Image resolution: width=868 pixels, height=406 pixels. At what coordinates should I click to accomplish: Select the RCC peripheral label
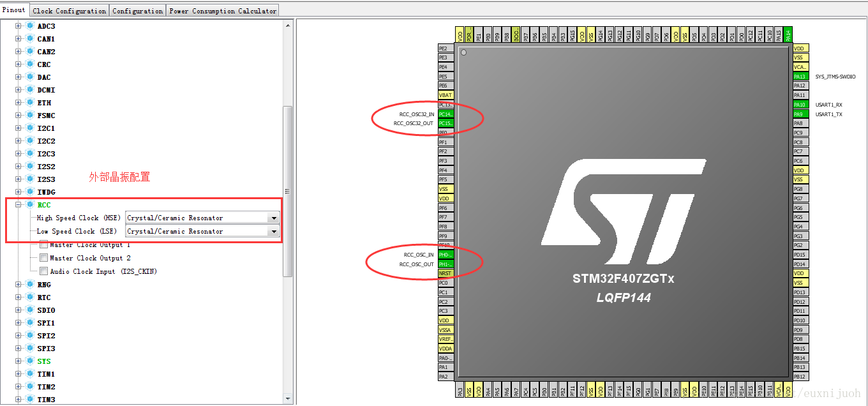(x=44, y=205)
